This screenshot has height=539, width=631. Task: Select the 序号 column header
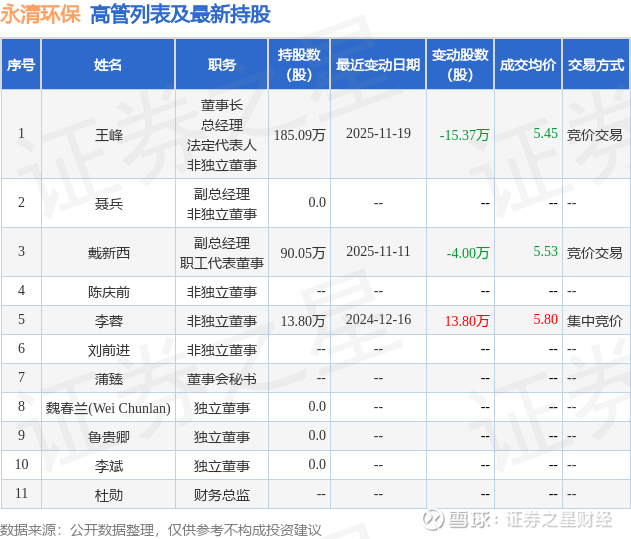pos(21,64)
